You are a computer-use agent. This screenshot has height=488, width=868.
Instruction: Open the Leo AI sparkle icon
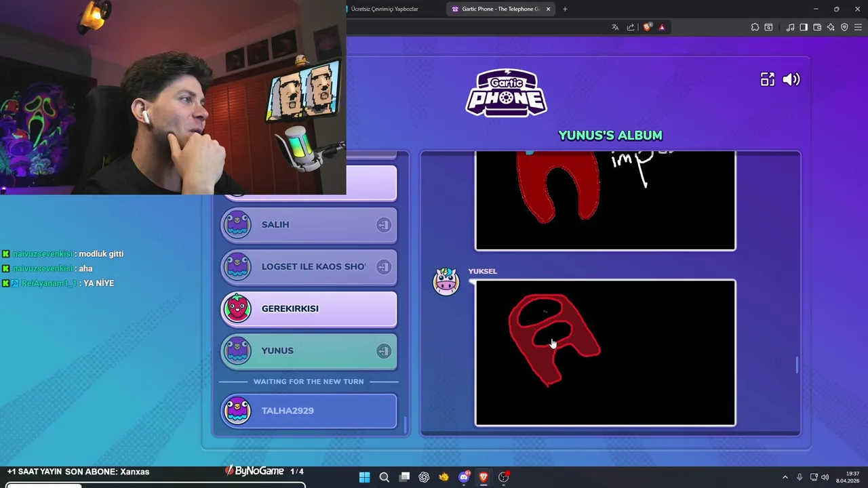coord(831,27)
